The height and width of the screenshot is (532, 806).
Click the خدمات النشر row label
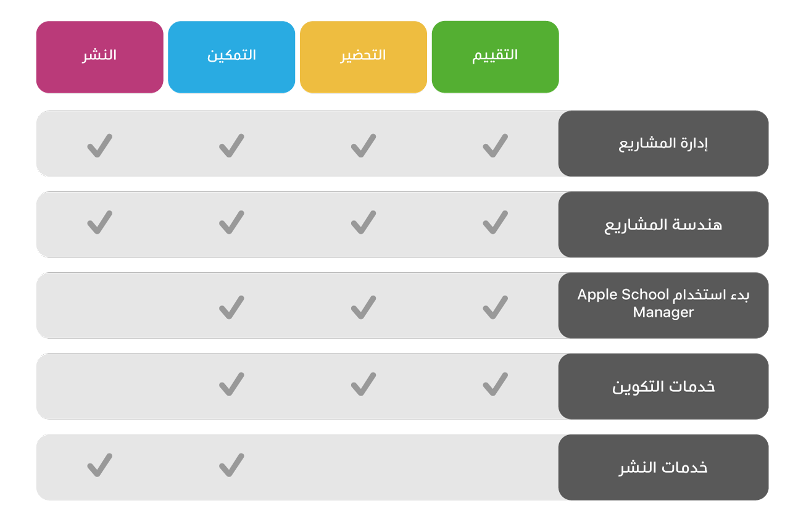point(663,467)
